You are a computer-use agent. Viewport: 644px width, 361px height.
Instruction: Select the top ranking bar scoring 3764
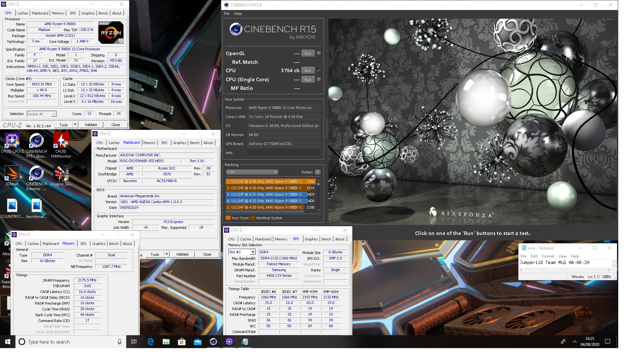[x=270, y=181]
